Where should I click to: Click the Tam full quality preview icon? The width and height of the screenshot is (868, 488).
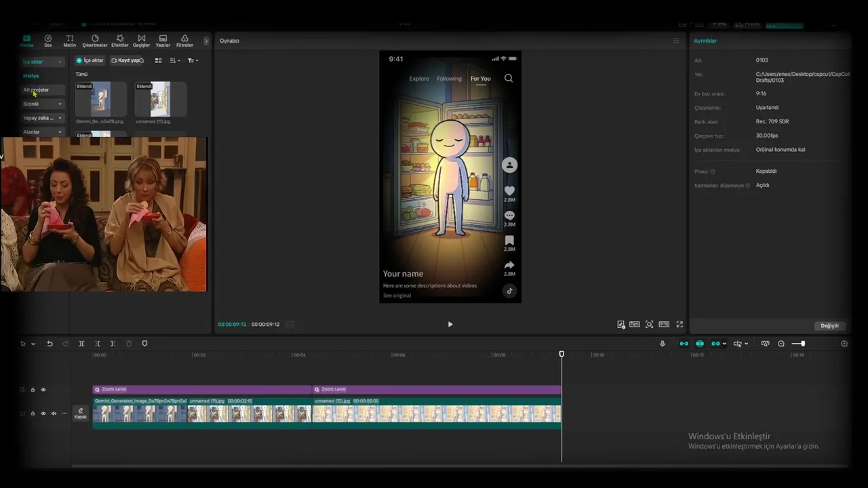click(635, 325)
